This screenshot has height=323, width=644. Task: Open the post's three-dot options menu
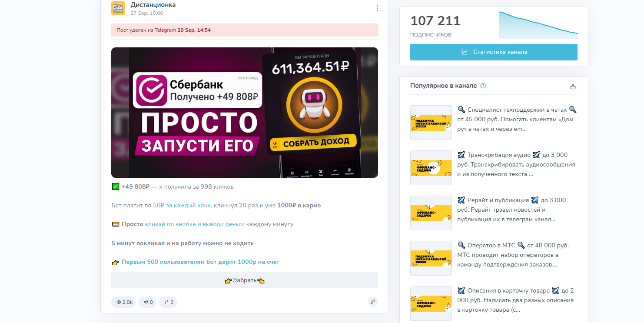click(x=377, y=8)
